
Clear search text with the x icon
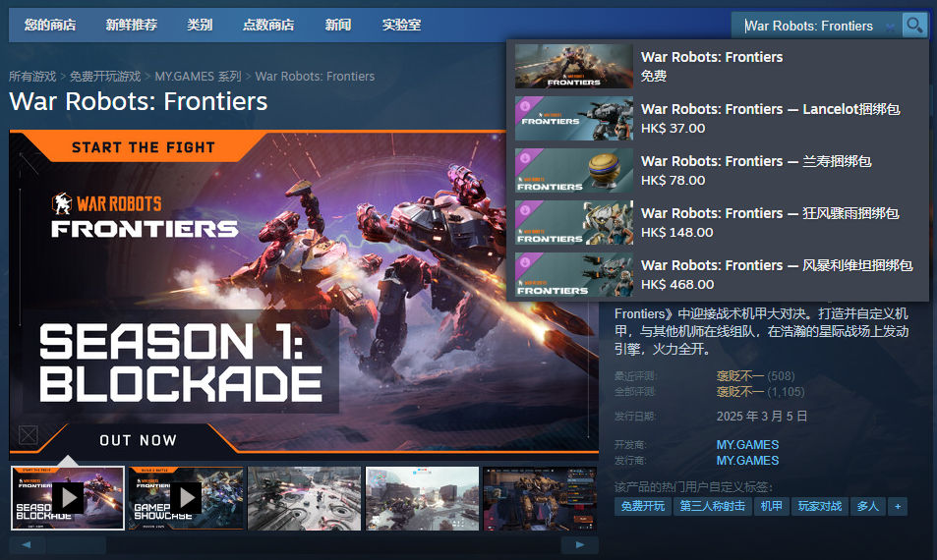click(891, 27)
